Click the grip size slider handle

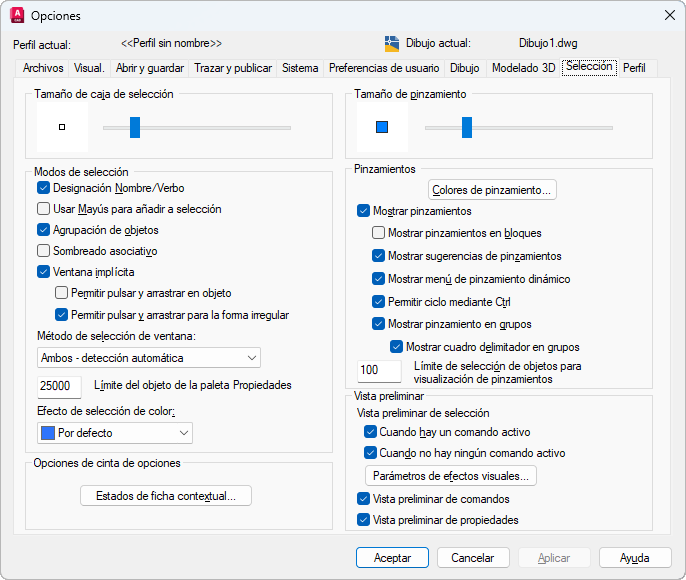point(466,127)
